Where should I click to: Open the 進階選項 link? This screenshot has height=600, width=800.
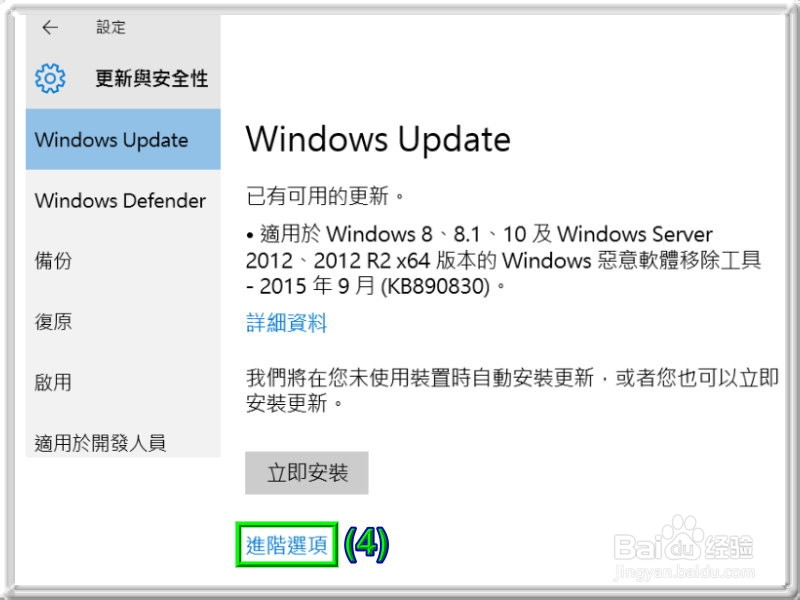[286, 545]
